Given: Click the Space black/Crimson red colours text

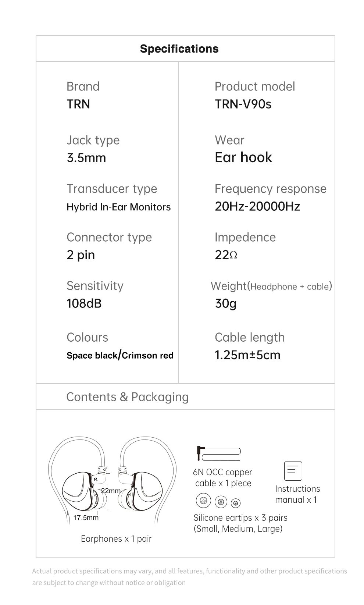Looking at the screenshot, I should 120,355.
